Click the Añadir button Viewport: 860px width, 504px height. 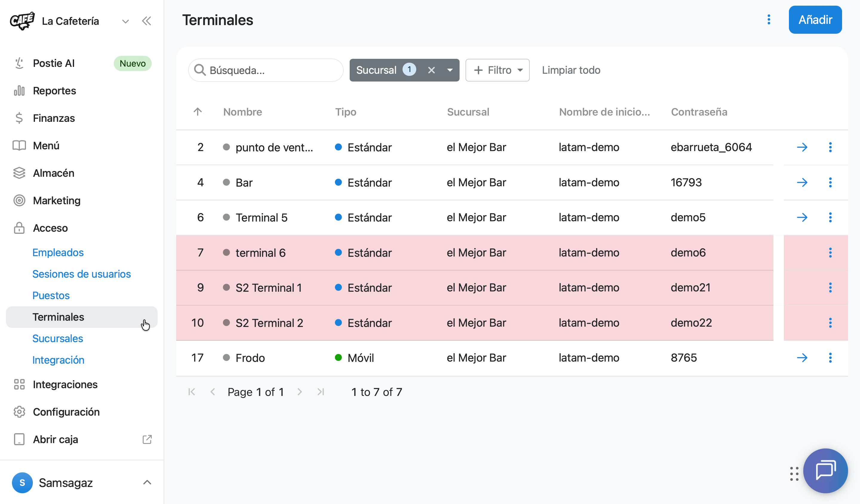coord(815,20)
